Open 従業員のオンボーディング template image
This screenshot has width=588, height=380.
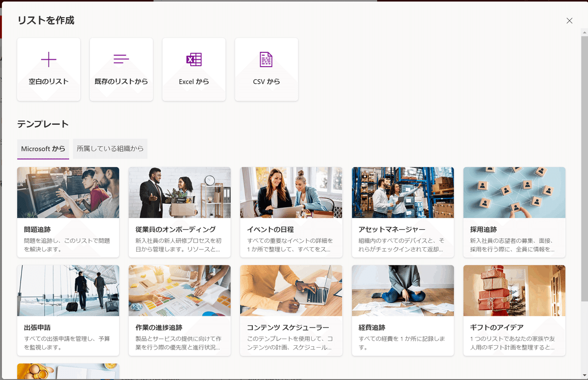(x=179, y=192)
